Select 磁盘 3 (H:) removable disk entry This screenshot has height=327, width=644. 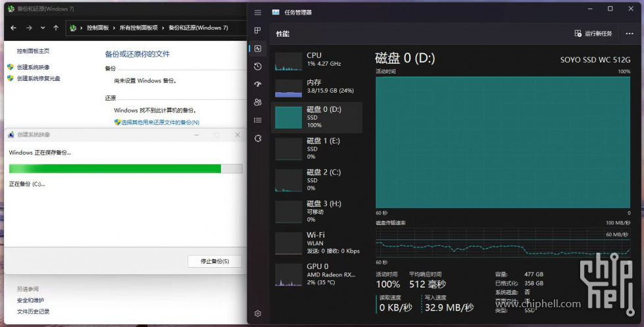coord(316,212)
